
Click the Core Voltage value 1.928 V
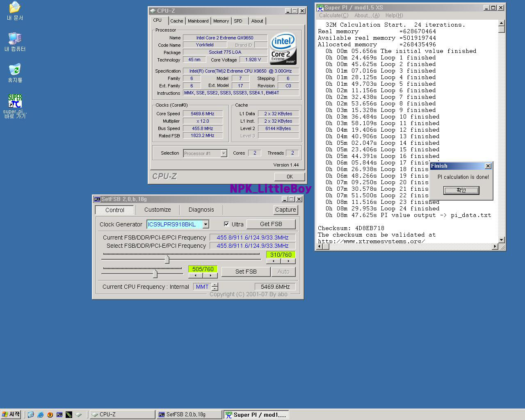click(253, 59)
